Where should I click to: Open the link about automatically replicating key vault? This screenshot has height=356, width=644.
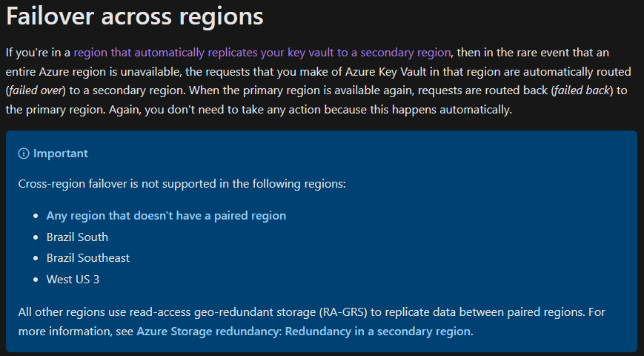tap(262, 53)
